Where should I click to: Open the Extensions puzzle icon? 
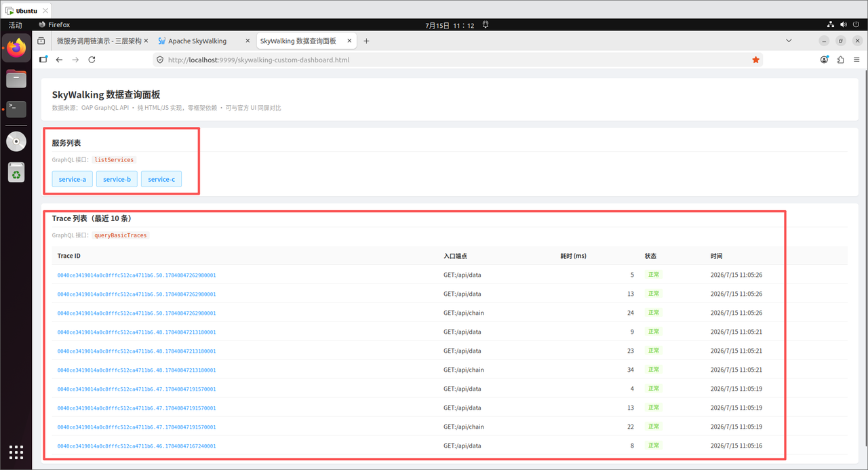[840, 60]
